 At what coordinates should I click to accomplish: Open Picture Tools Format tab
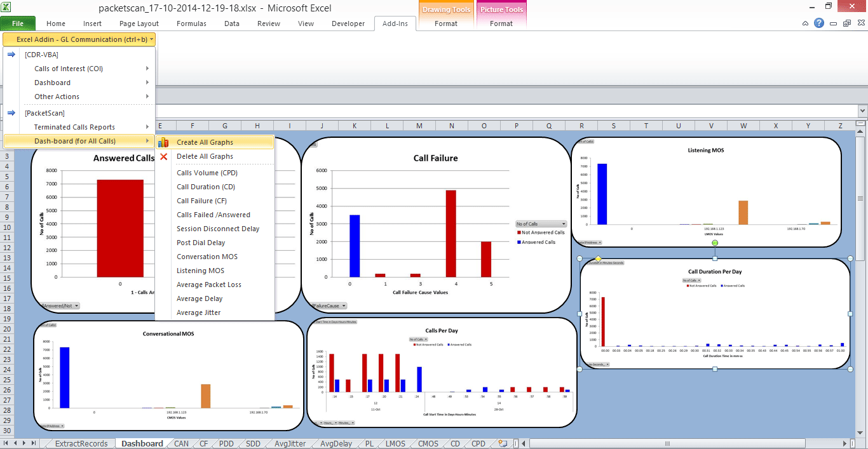501,23
